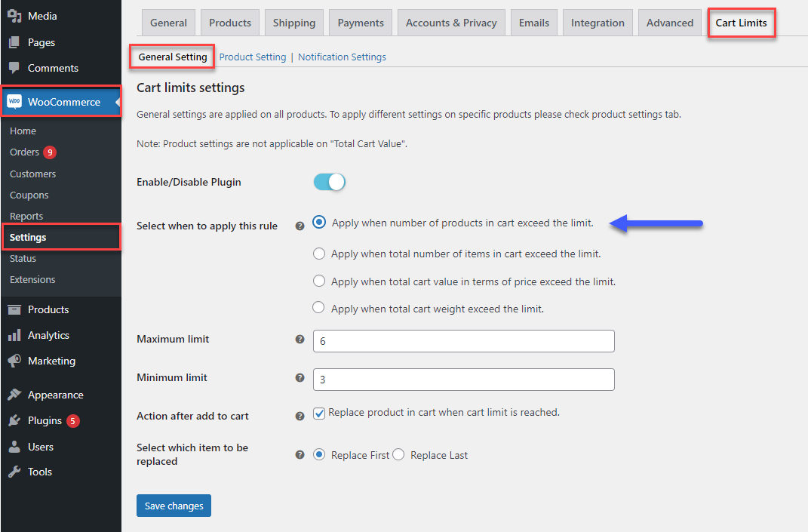Open the Product Setting link

(x=253, y=57)
